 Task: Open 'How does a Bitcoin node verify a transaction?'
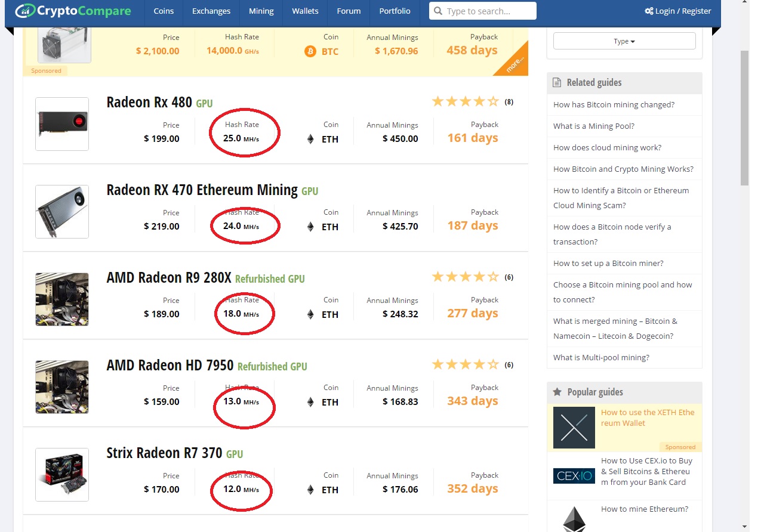coord(612,234)
